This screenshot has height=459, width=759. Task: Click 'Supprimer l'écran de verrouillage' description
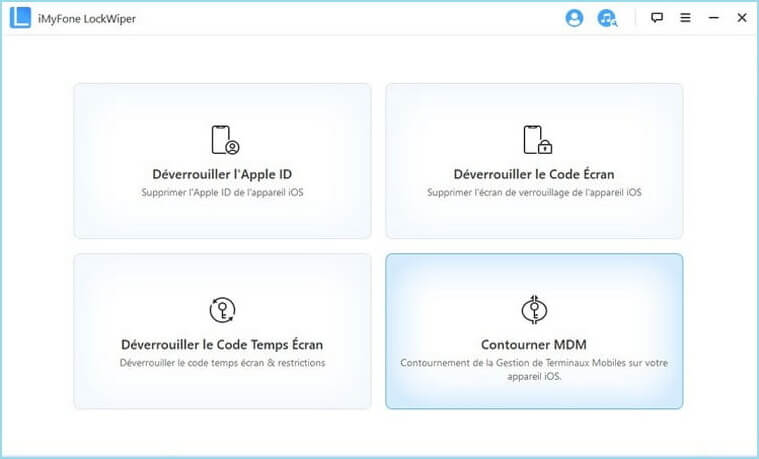point(534,192)
